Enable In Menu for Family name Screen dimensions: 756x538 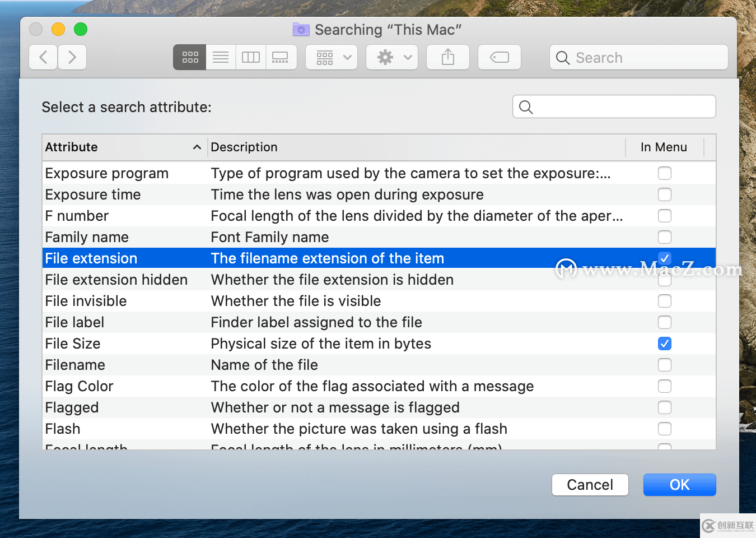click(665, 236)
